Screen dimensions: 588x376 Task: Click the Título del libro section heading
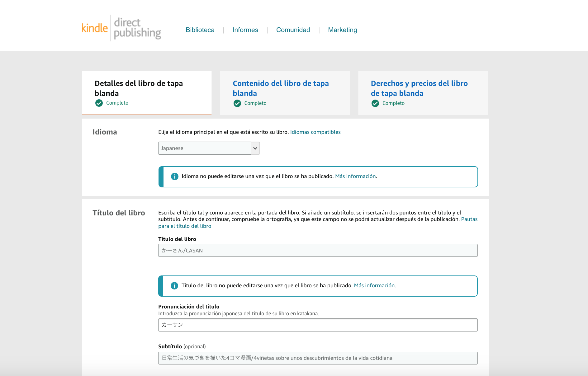119,213
